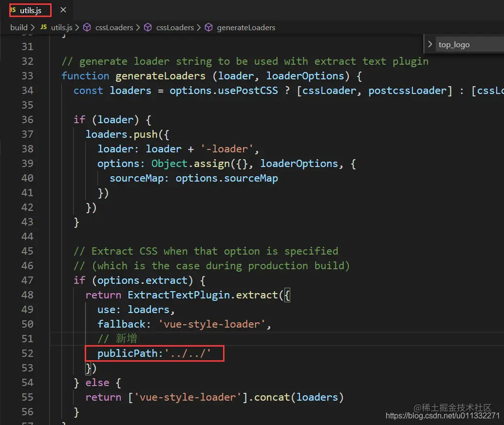Click line number 36
The width and height of the screenshot is (504, 425).
pyautogui.click(x=27, y=120)
